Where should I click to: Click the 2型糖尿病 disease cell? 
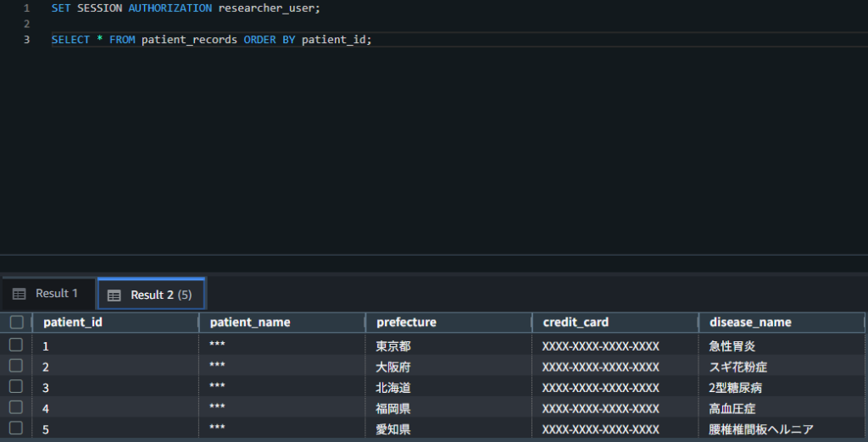(782, 388)
